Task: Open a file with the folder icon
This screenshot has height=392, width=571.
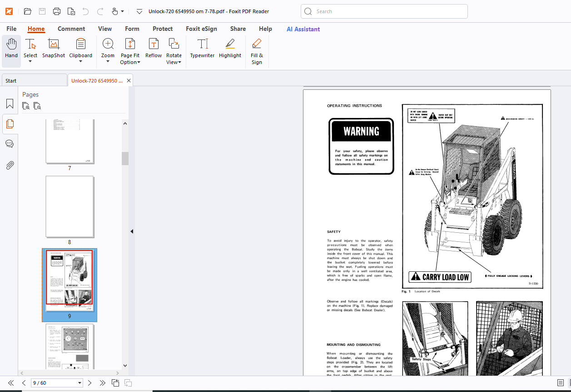Action: (x=28, y=11)
